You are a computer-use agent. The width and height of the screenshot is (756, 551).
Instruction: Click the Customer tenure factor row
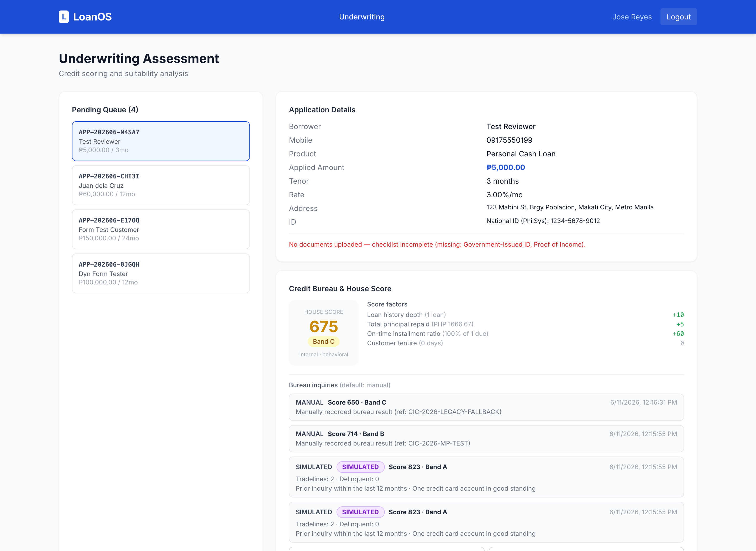pyautogui.click(x=526, y=343)
